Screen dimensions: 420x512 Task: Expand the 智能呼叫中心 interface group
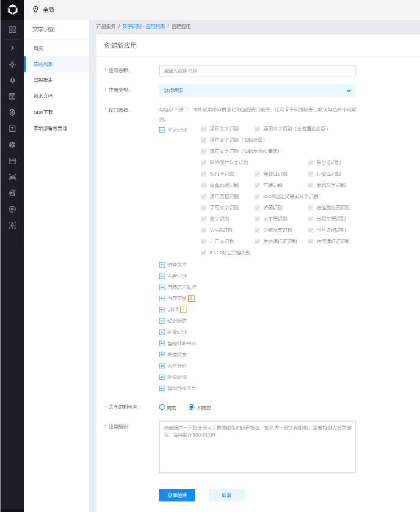coord(162,343)
